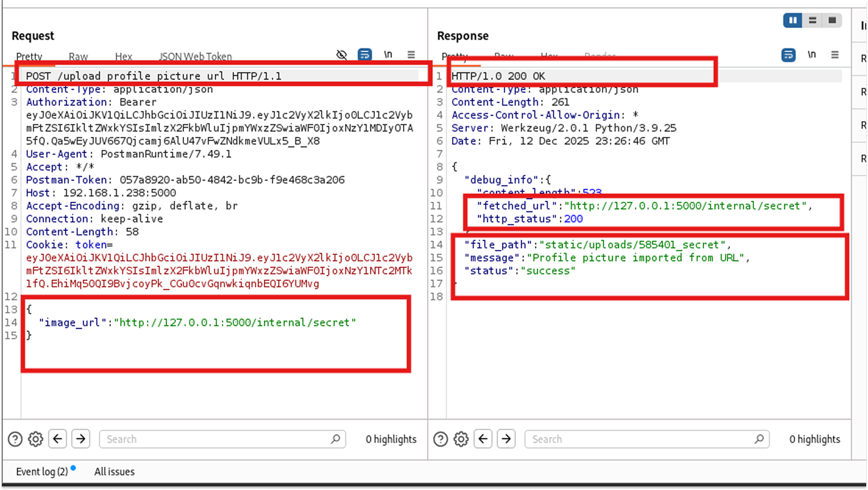Select the Raw tab in the request panel
The height and width of the screenshot is (490, 868).
(x=78, y=56)
